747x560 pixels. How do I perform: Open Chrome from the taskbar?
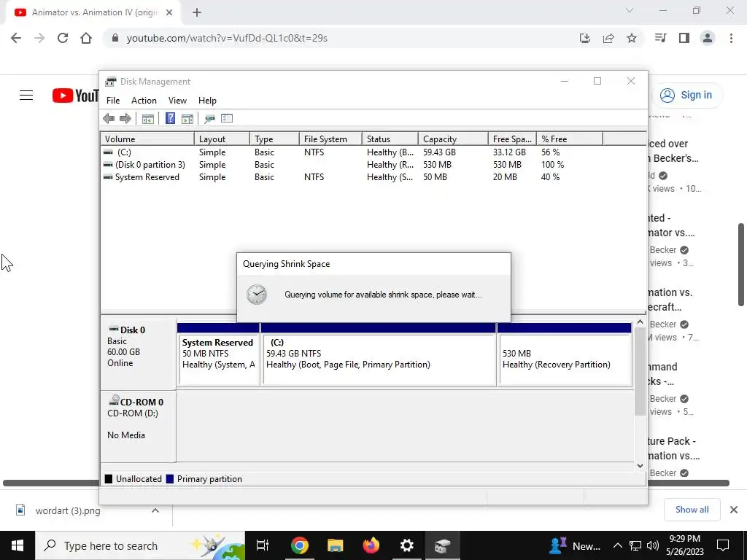coord(300,545)
